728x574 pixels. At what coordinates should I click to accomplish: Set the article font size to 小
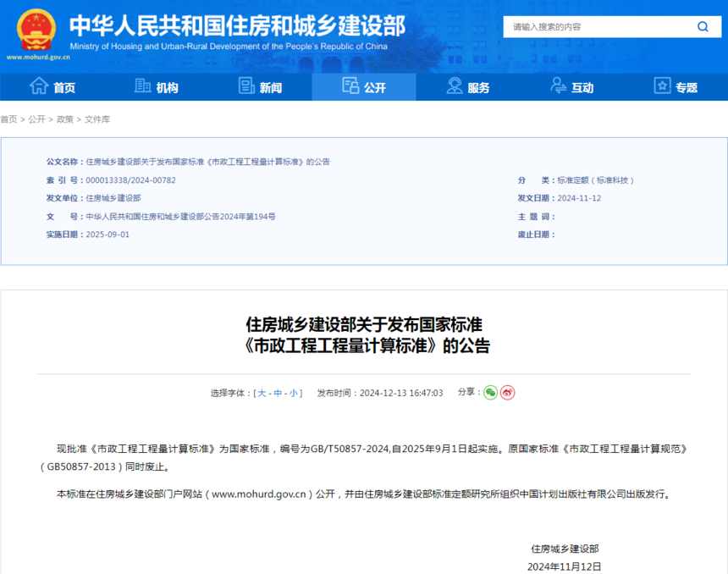(x=294, y=394)
